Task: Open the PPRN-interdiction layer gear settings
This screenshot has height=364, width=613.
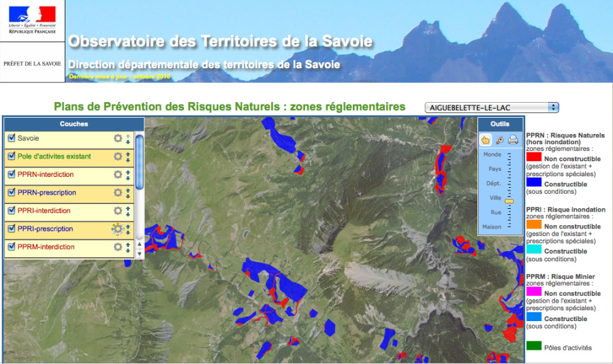Action: (x=118, y=174)
